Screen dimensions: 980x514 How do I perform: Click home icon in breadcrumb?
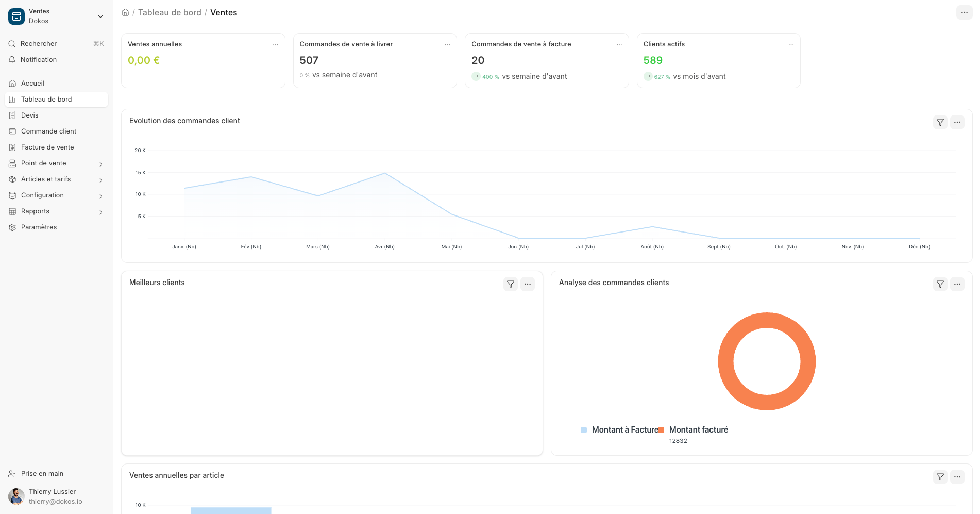pos(125,12)
